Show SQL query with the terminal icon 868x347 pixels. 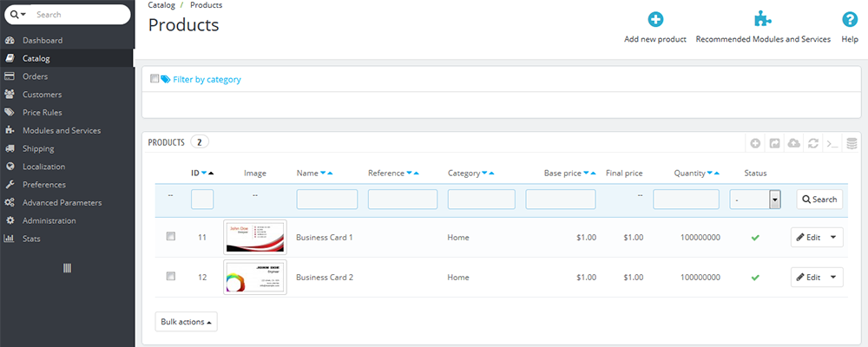(x=832, y=143)
